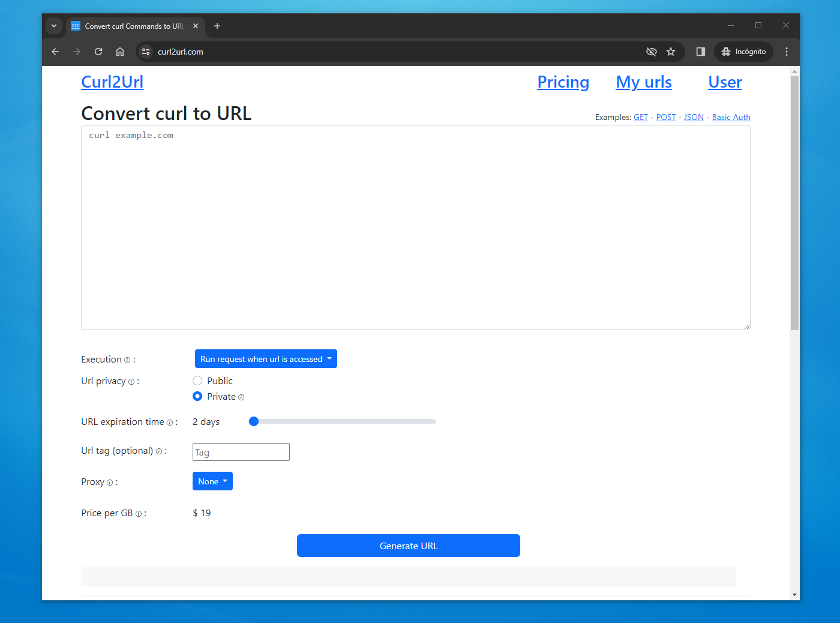Screen dimensions: 840x623
Task: Click the info icon beside Price per GB
Action: pyautogui.click(x=139, y=514)
